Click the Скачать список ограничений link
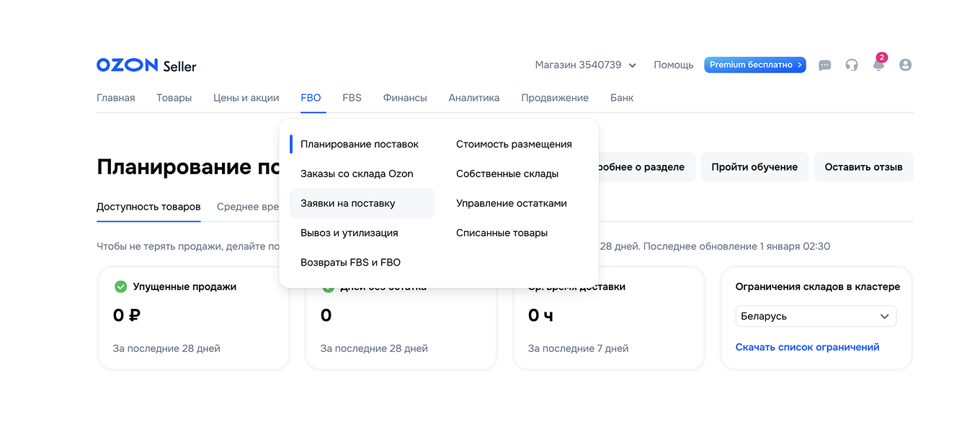Screen dimensions: 980x424 [807, 346]
